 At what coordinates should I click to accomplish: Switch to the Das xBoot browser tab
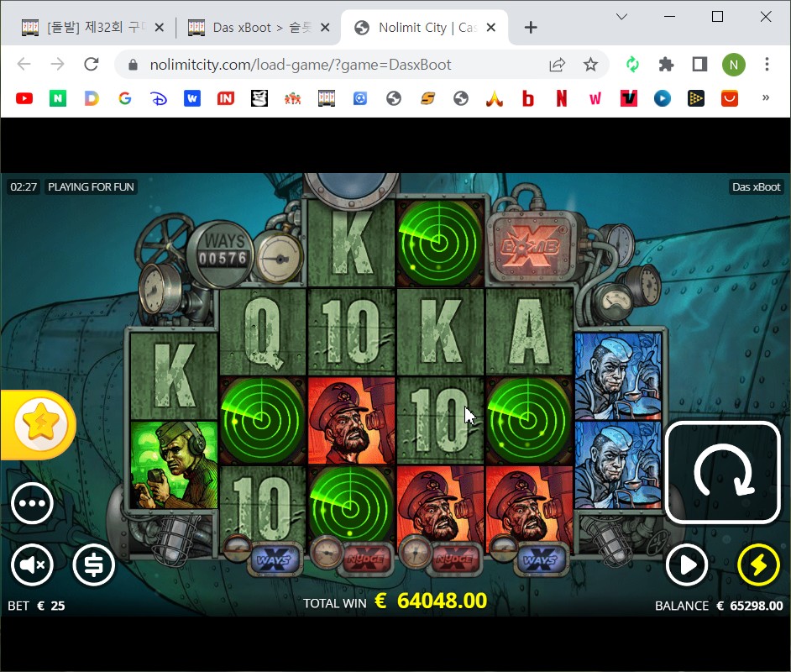coord(259,27)
